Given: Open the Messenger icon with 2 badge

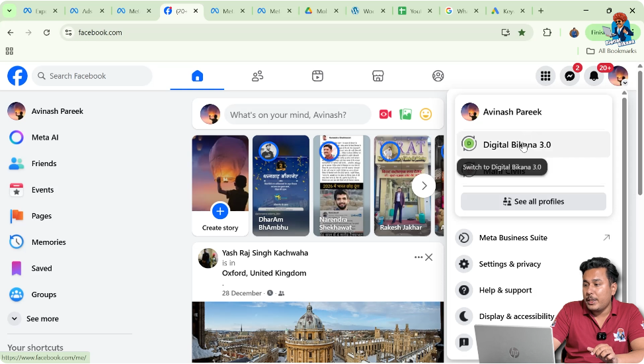Looking at the screenshot, I should coord(570,75).
